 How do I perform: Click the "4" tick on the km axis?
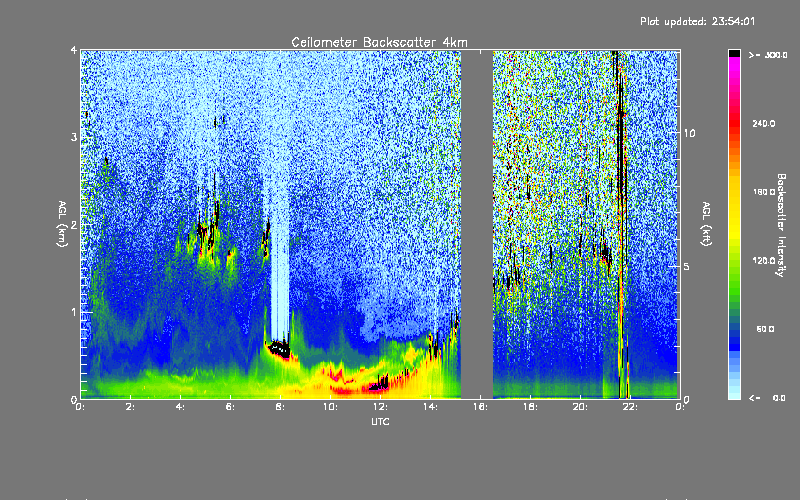74,51
